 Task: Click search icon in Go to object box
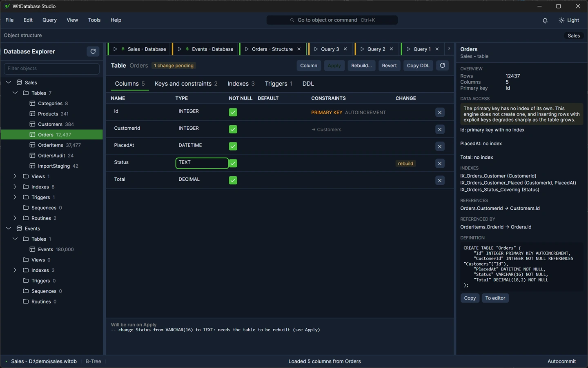tap(292, 20)
